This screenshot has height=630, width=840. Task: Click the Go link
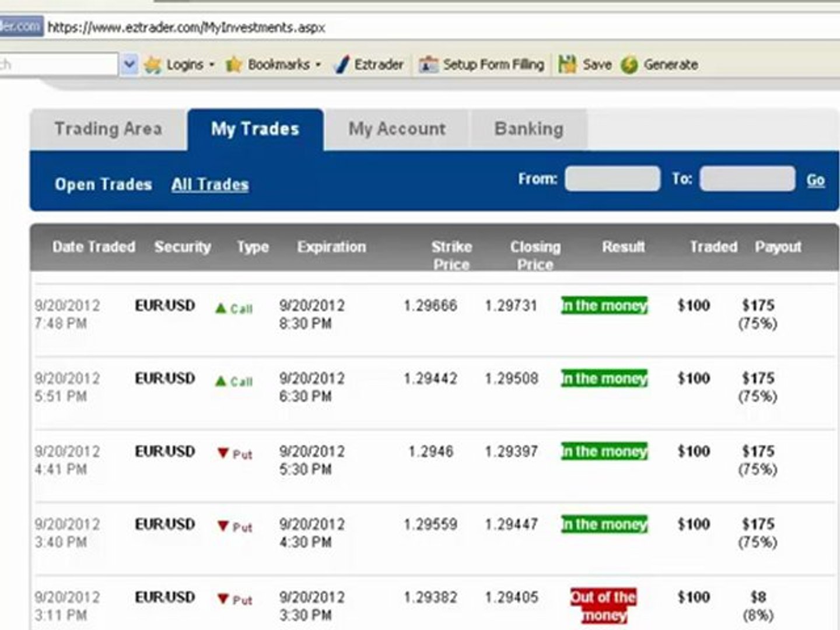pyautogui.click(x=815, y=180)
